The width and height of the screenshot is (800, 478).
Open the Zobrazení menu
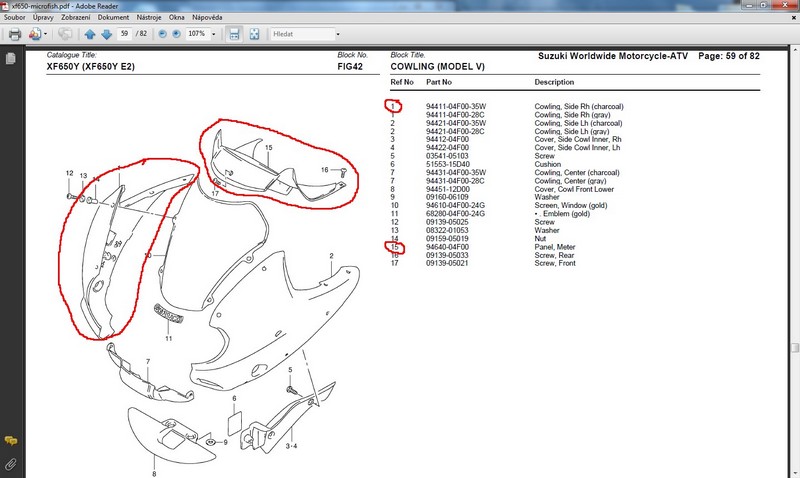coord(76,17)
